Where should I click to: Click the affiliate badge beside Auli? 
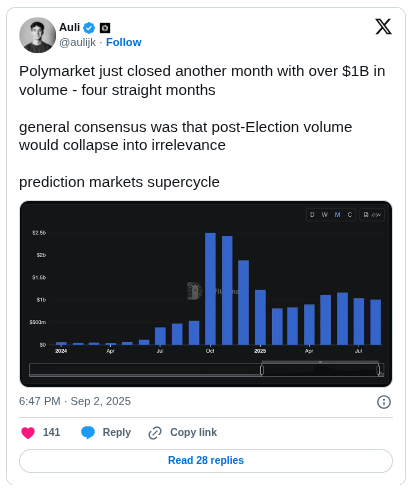click(x=105, y=28)
